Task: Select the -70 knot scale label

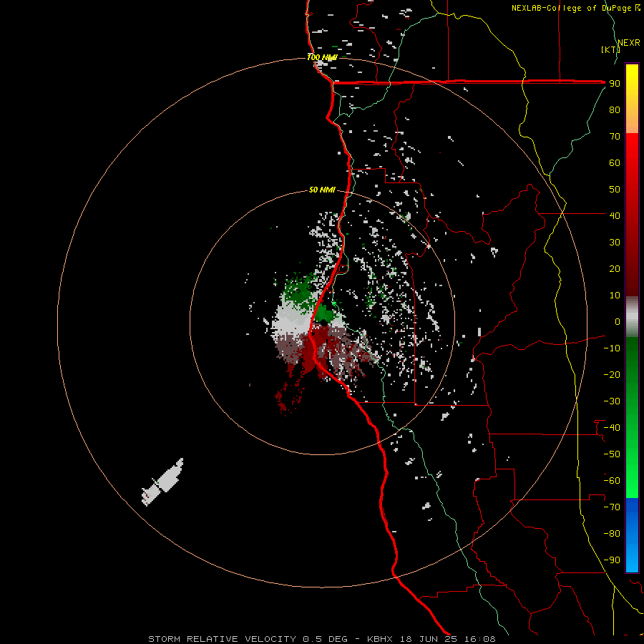Action: pyautogui.click(x=612, y=507)
